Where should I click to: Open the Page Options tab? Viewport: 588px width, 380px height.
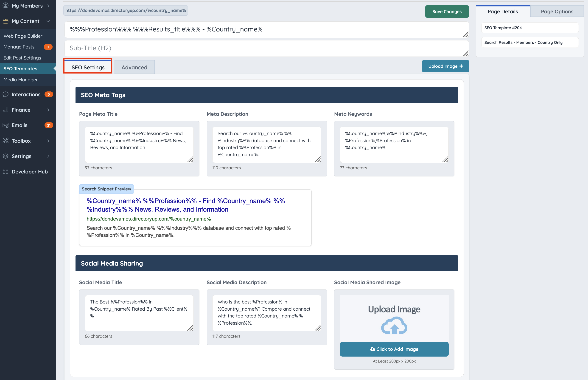557,11
